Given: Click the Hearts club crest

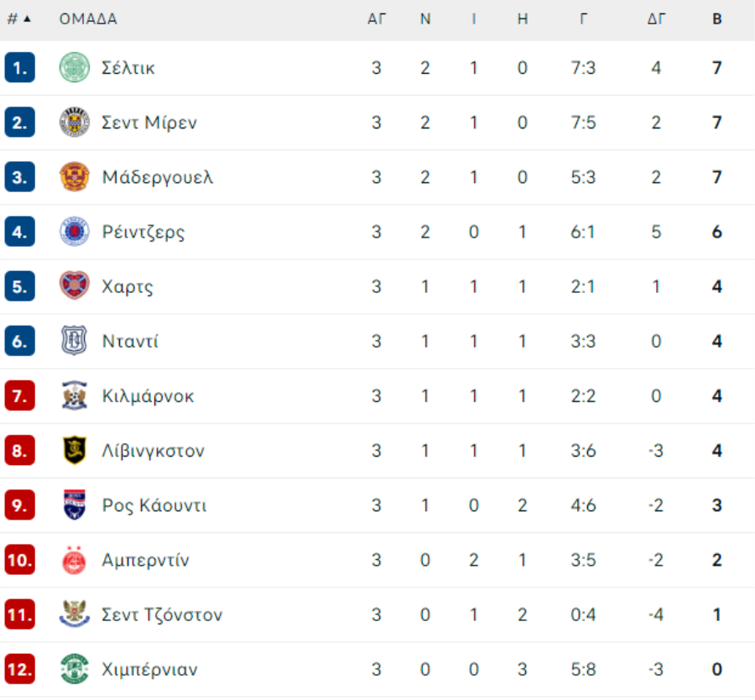Looking at the screenshot, I should [74, 286].
